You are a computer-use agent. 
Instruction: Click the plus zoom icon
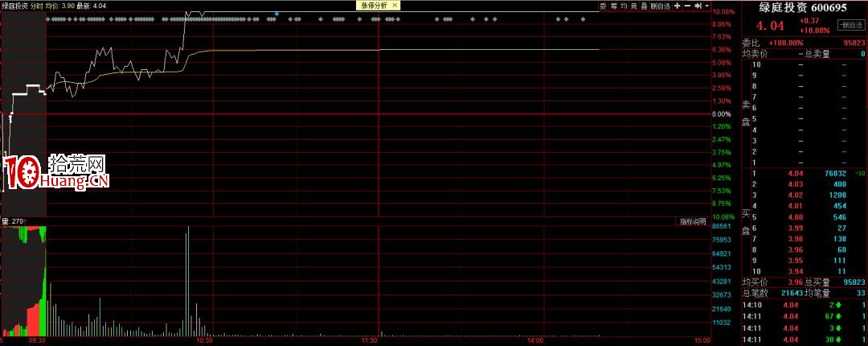pyautogui.click(x=677, y=6)
